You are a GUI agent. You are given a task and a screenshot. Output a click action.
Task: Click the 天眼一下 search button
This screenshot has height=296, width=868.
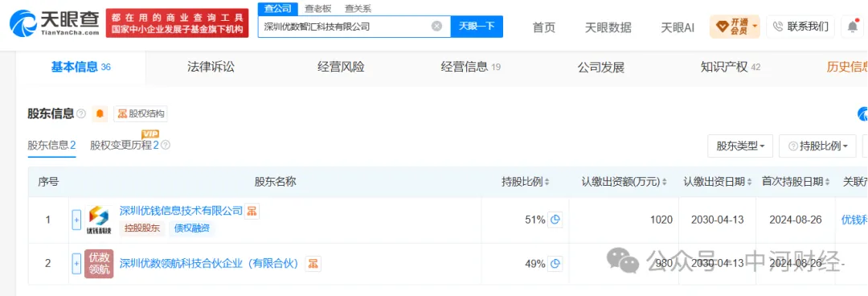477,26
